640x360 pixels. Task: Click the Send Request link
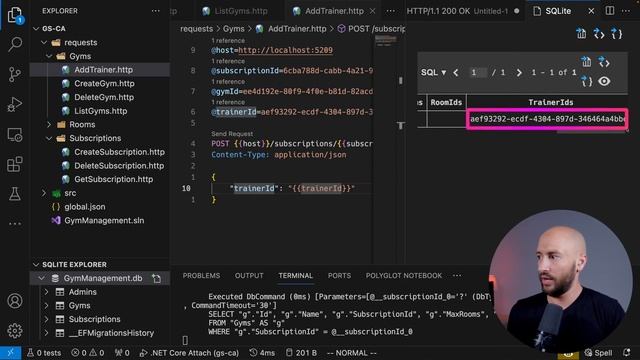(x=232, y=134)
